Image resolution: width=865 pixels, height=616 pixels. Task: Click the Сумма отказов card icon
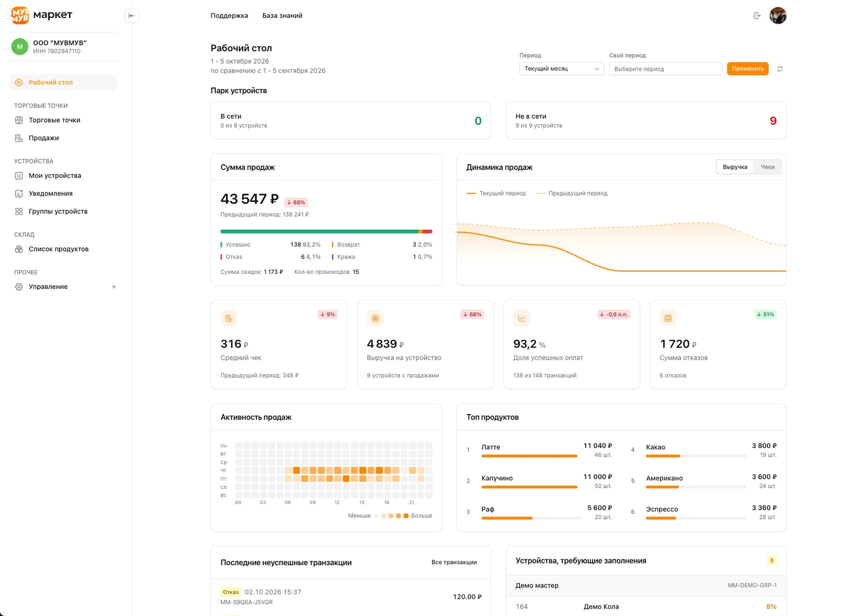[668, 318]
